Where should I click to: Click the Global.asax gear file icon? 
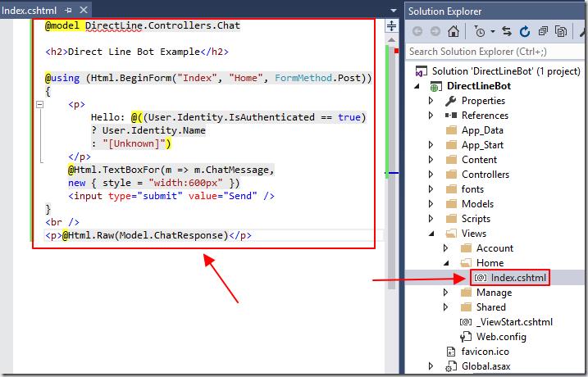point(451,366)
